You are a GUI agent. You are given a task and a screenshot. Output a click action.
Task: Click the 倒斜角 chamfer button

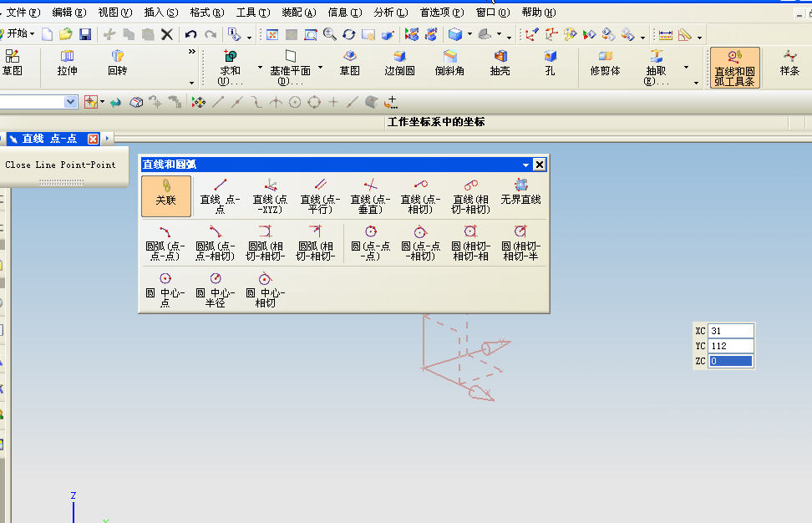[449, 63]
